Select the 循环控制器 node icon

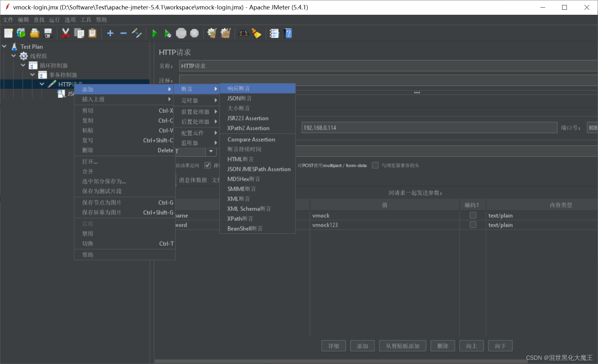click(x=33, y=65)
